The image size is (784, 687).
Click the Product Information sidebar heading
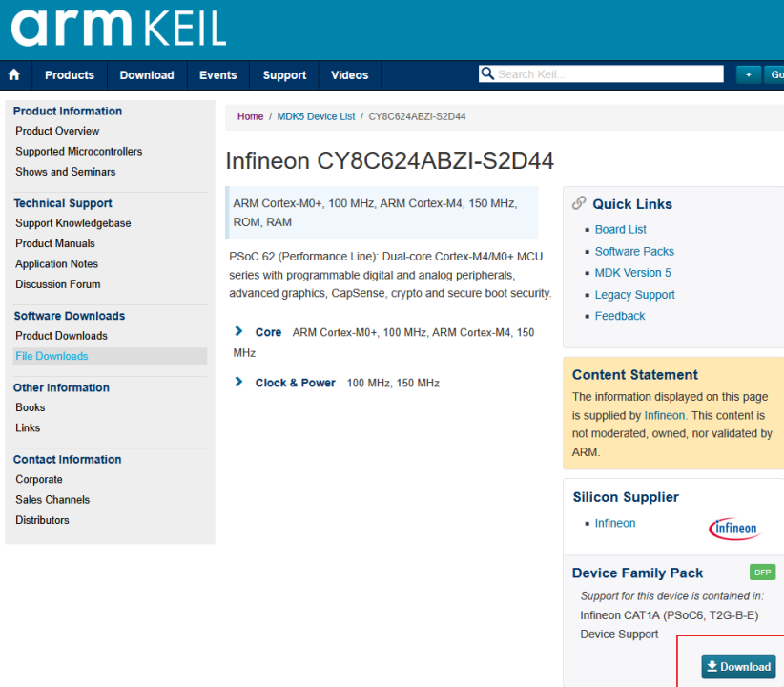pyautogui.click(x=68, y=111)
